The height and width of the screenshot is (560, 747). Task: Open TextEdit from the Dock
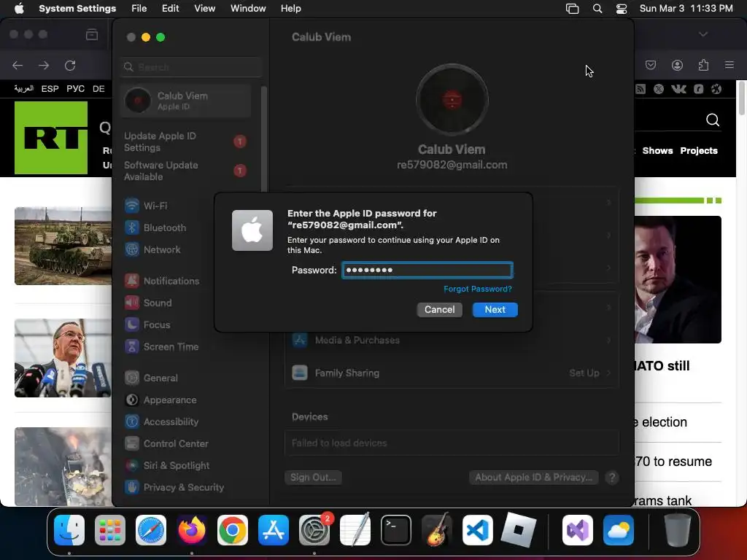pyautogui.click(x=355, y=530)
